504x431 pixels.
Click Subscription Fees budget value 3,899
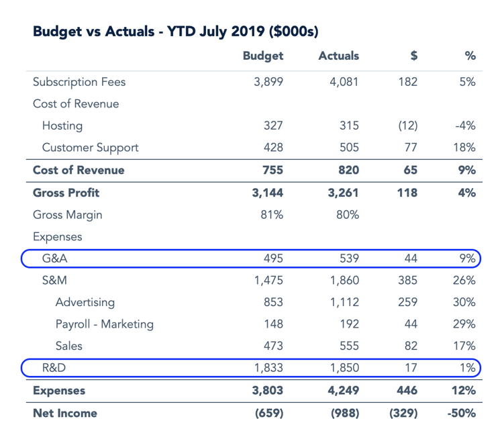click(x=268, y=82)
